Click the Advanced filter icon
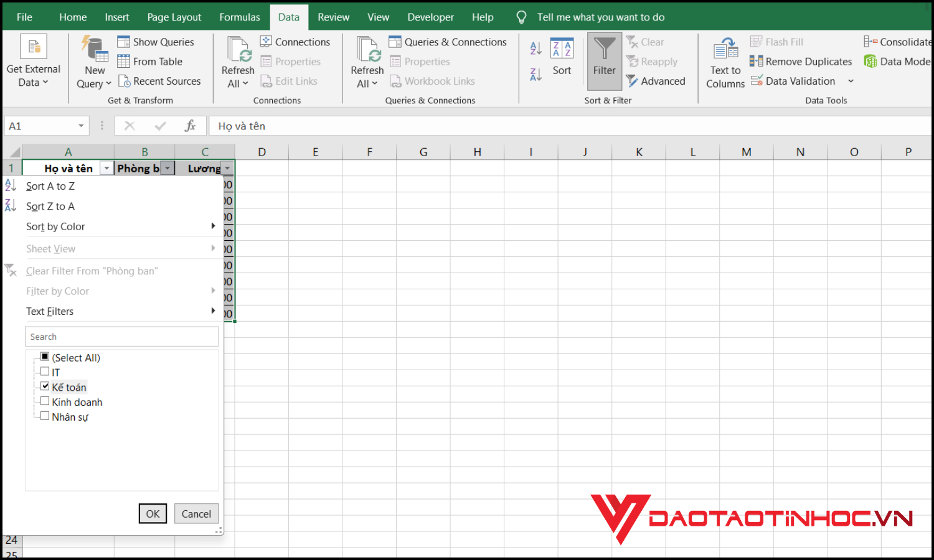The height and width of the screenshot is (560, 934). (632, 81)
